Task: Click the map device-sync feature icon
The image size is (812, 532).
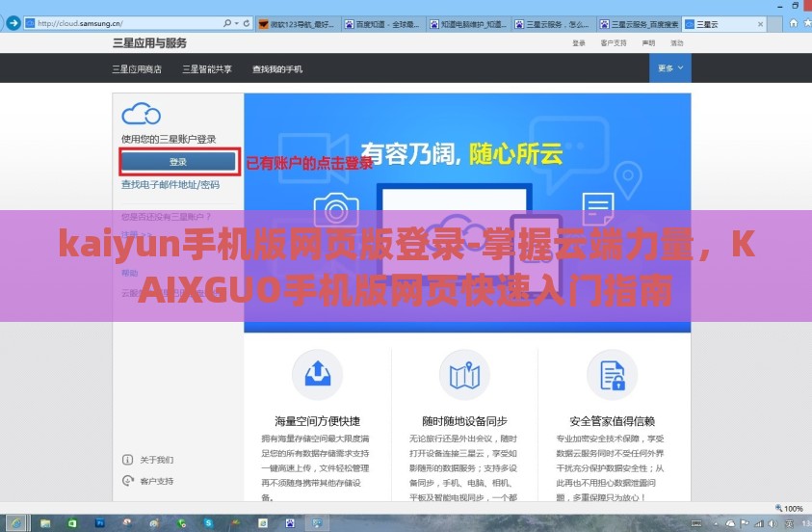Action: point(464,375)
